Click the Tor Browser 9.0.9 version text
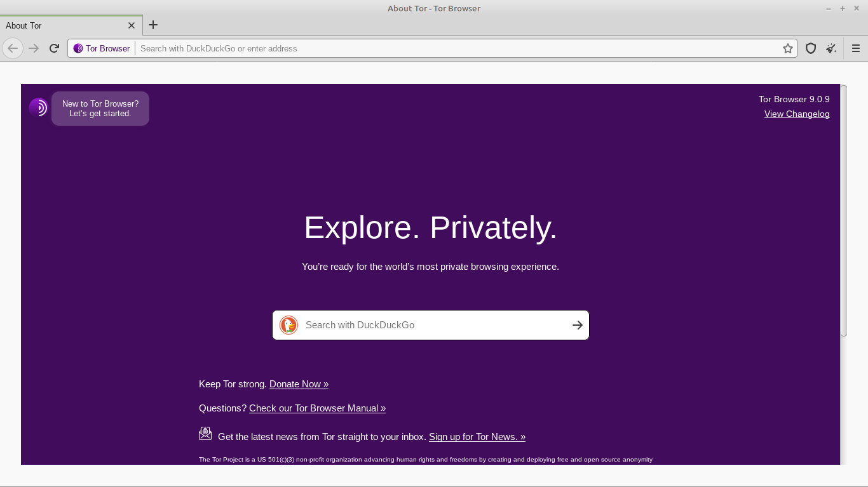 pyautogui.click(x=794, y=99)
